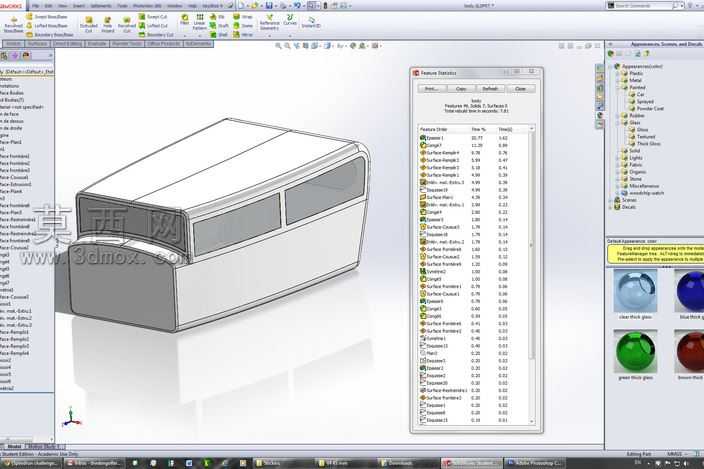The width and height of the screenshot is (704, 469).
Task: Switch to the Office Products tab
Action: click(x=163, y=44)
